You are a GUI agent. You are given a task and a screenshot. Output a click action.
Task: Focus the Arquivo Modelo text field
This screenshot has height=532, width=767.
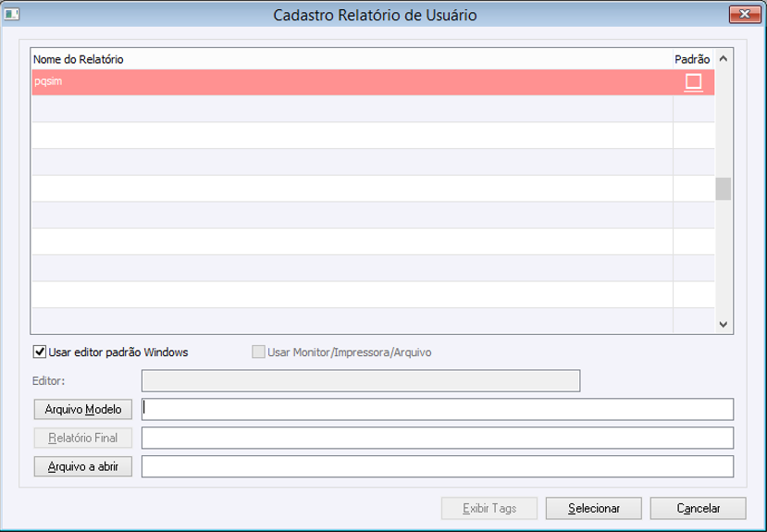point(437,409)
